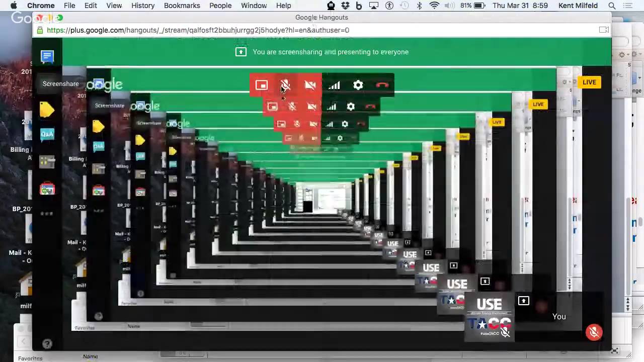The width and height of the screenshot is (644, 362).
Task: Click the presenting icon in the green banner
Action: click(x=241, y=52)
